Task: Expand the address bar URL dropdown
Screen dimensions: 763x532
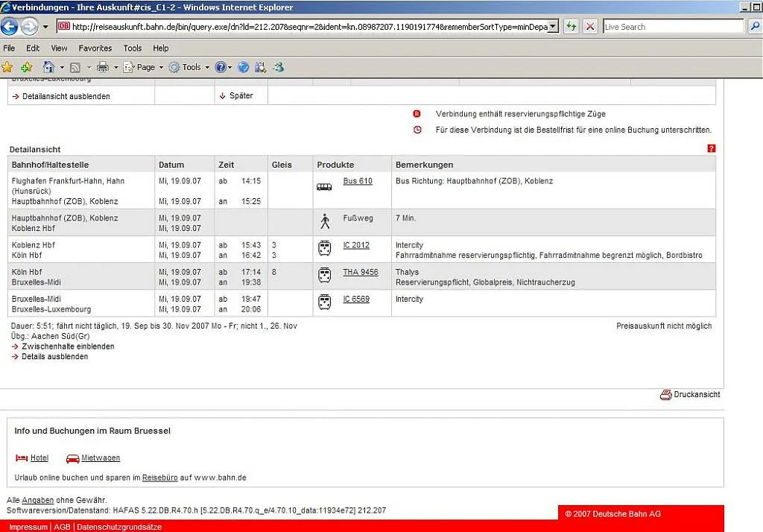Action: point(552,27)
